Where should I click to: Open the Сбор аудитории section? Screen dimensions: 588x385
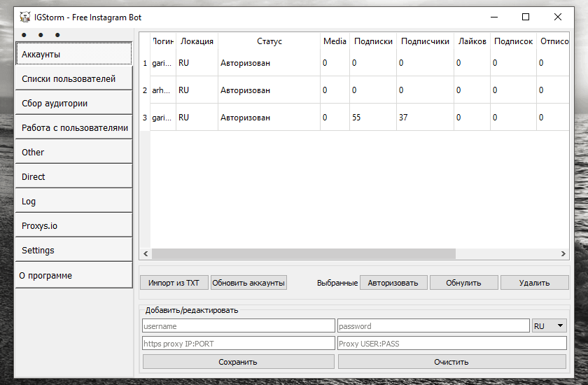tap(74, 103)
